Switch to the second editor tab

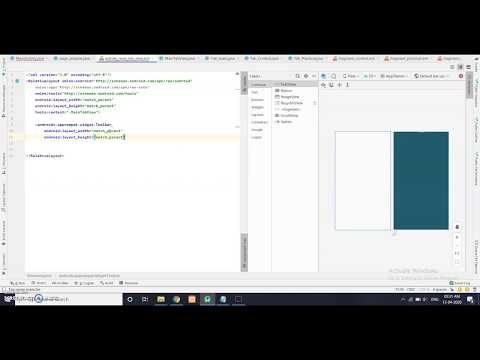pyautogui.click(x=74, y=59)
